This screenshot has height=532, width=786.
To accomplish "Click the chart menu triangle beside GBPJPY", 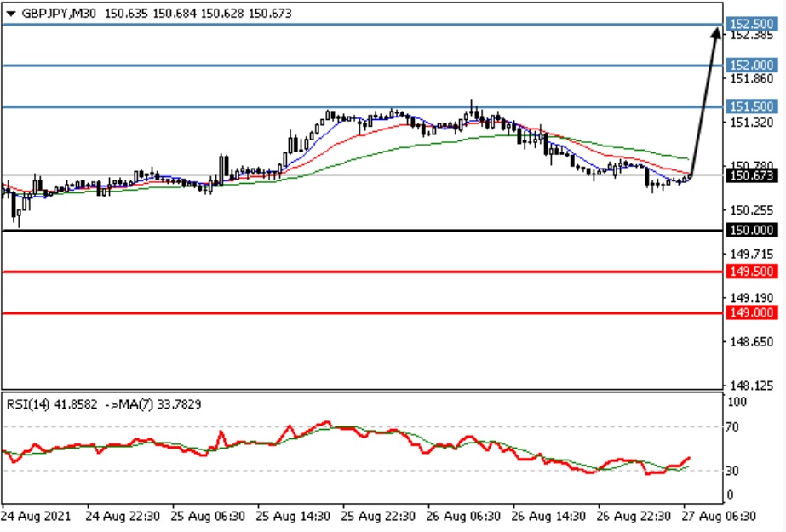I will [x=10, y=14].
